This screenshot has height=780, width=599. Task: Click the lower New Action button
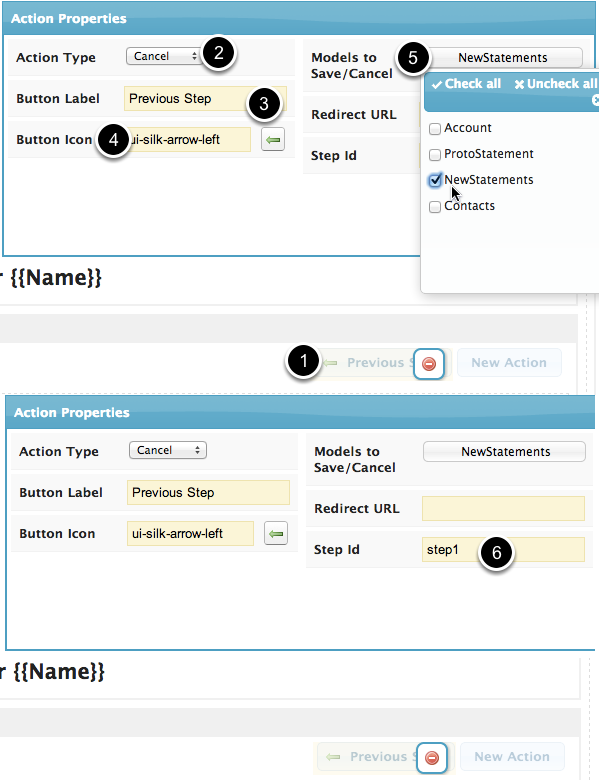tap(512, 757)
